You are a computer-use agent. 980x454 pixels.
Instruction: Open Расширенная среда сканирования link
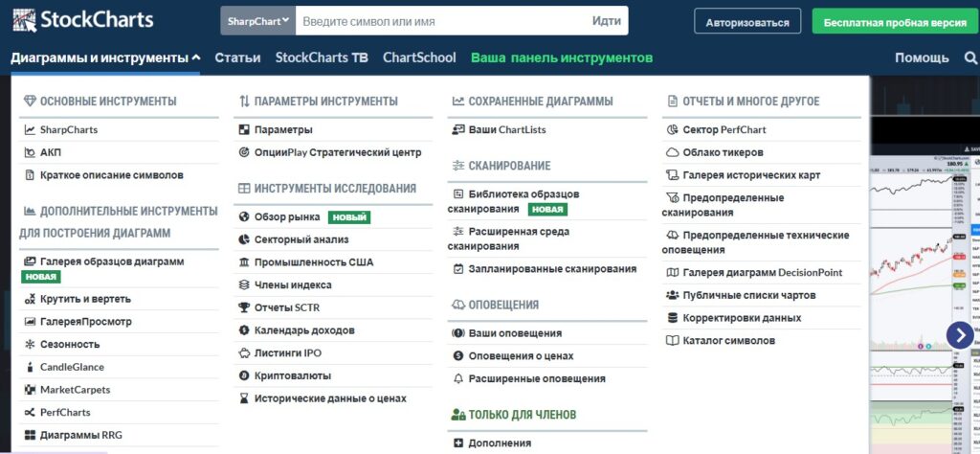508,238
